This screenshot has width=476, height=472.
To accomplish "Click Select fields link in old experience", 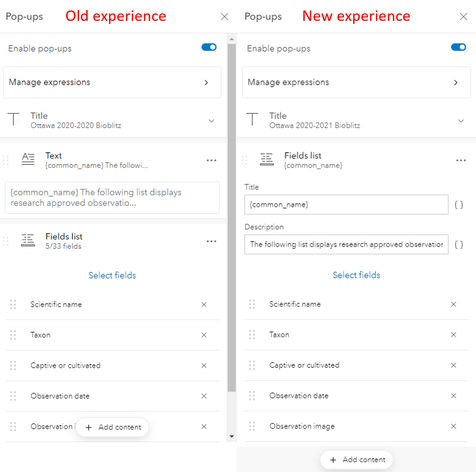I will (112, 275).
